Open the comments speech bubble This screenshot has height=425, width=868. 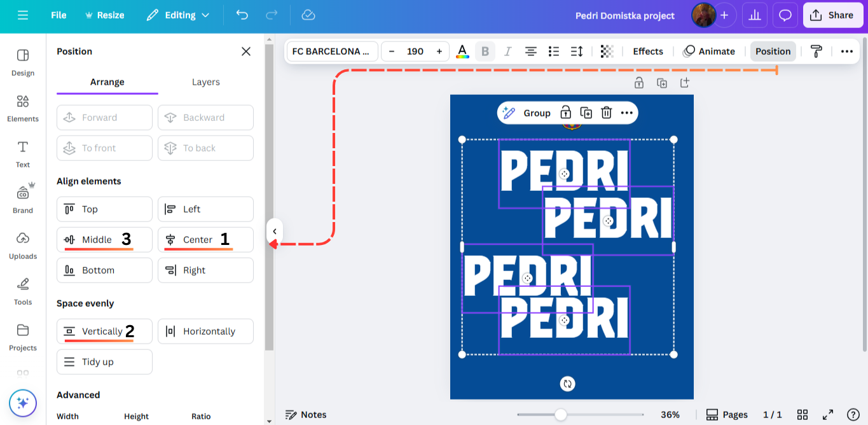click(x=785, y=15)
